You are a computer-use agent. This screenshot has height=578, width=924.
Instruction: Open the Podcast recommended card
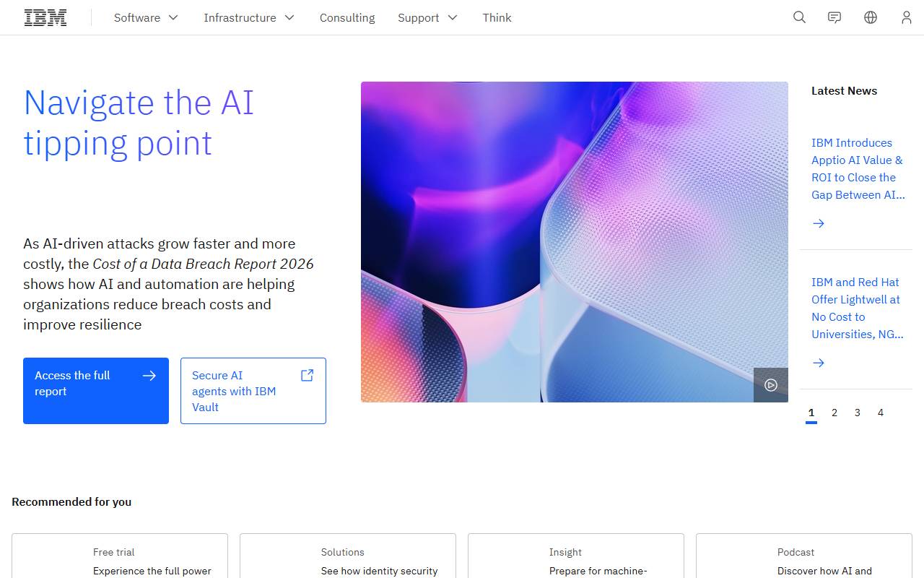(x=804, y=556)
